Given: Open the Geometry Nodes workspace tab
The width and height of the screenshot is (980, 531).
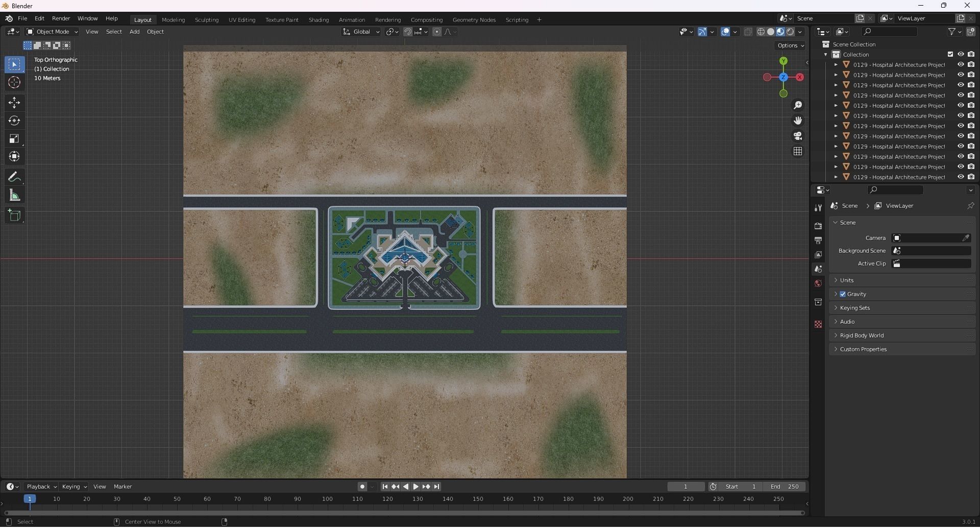Looking at the screenshot, I should coord(474,20).
